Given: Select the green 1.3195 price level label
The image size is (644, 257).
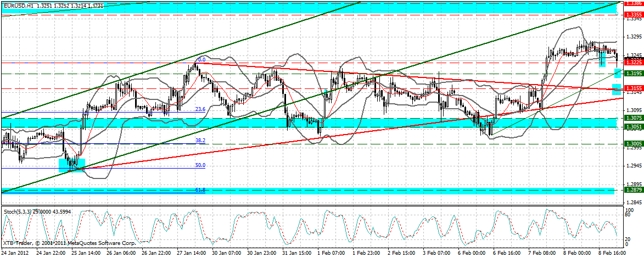Looking at the screenshot, I should (x=634, y=73).
